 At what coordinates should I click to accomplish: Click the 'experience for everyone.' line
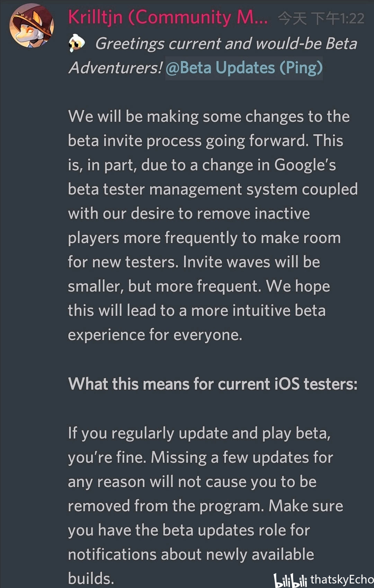[155, 335]
